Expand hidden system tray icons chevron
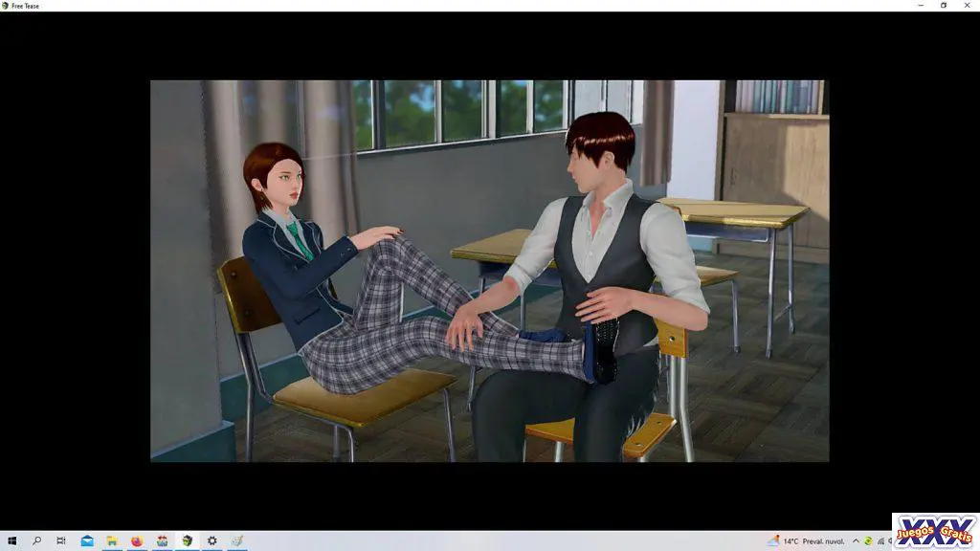The width and height of the screenshot is (980, 551). [x=856, y=541]
